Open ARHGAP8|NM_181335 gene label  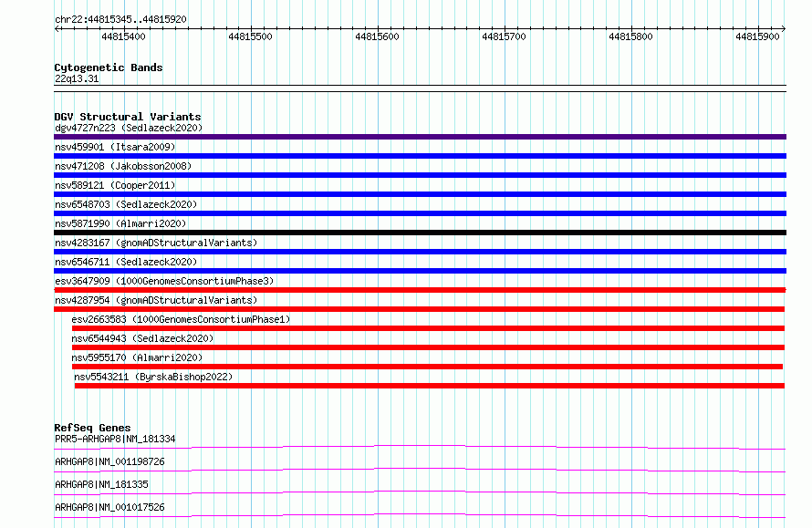click(101, 484)
